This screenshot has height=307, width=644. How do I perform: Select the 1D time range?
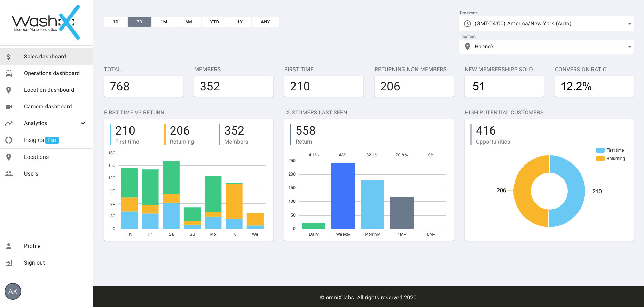[x=116, y=22]
